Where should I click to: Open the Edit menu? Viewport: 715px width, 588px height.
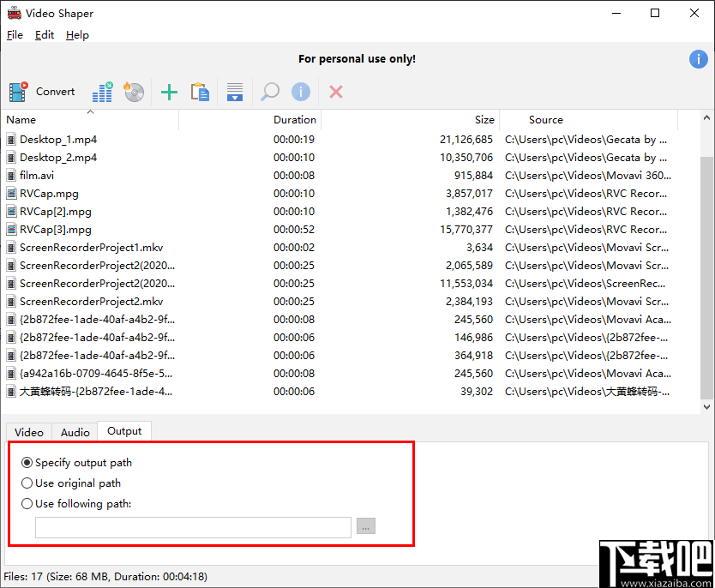click(45, 35)
